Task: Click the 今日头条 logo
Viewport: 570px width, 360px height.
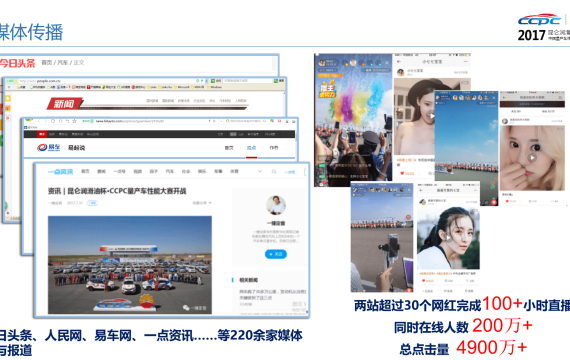Action: (x=17, y=63)
